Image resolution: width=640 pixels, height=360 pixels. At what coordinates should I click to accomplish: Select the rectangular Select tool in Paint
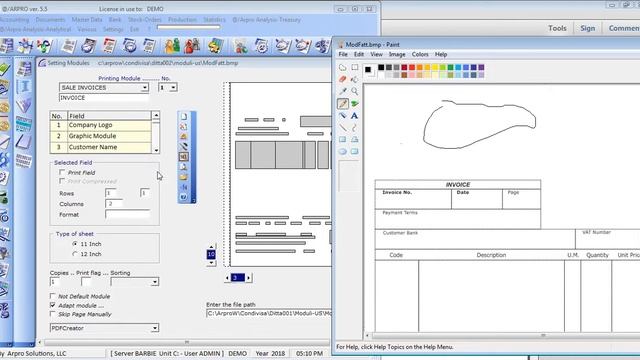coord(355,67)
